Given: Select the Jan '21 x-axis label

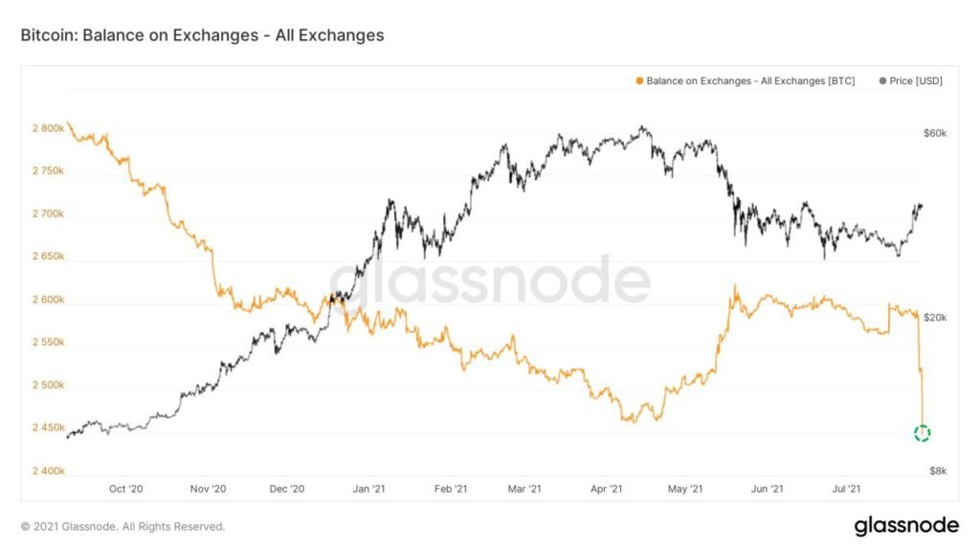Looking at the screenshot, I should click(369, 489).
